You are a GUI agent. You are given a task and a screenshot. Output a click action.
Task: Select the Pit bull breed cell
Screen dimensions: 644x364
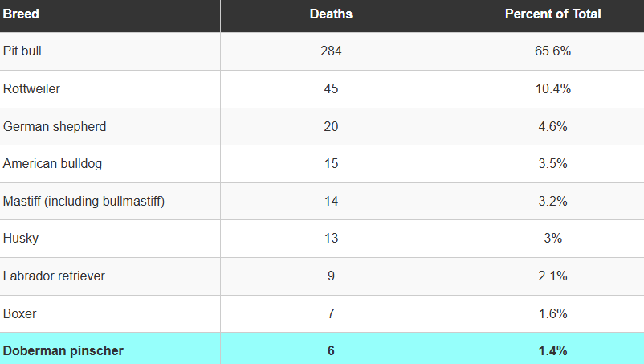[22, 51]
